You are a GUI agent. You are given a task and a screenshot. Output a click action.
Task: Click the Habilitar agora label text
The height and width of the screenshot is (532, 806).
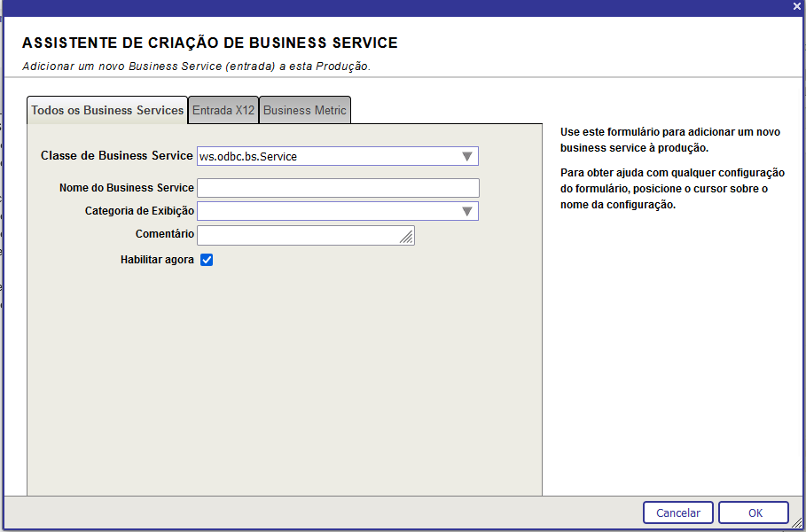click(x=157, y=260)
